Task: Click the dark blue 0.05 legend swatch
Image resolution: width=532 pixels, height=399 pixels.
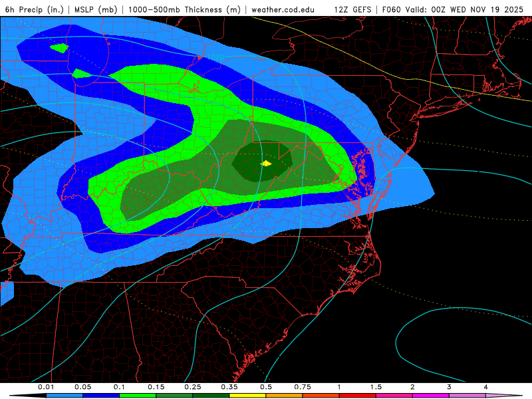Action: (x=101, y=396)
